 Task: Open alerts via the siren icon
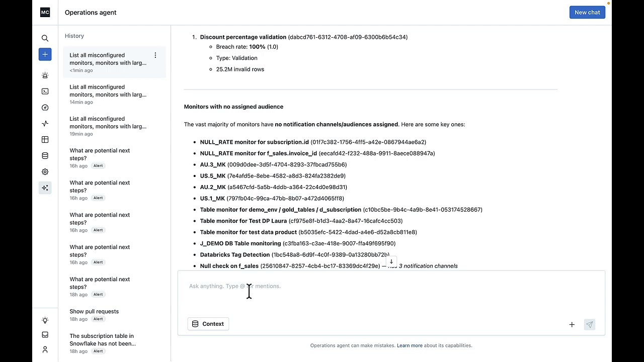[x=45, y=75]
